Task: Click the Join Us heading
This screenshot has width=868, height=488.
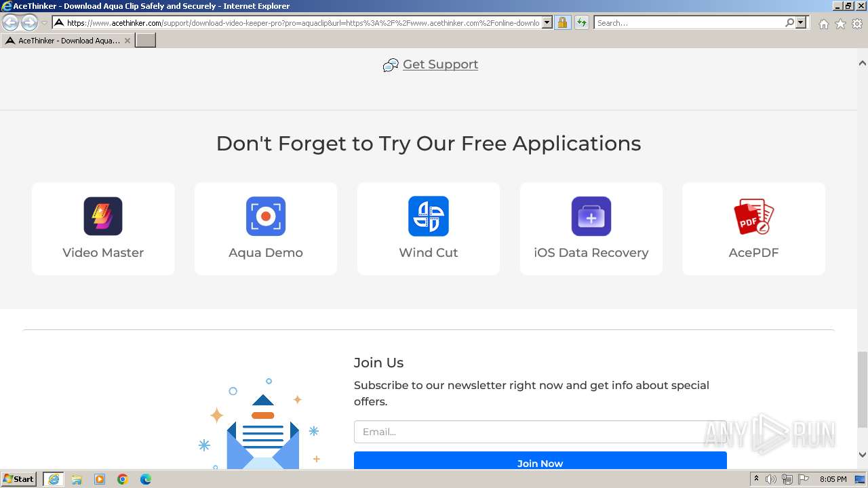Action: (378, 363)
